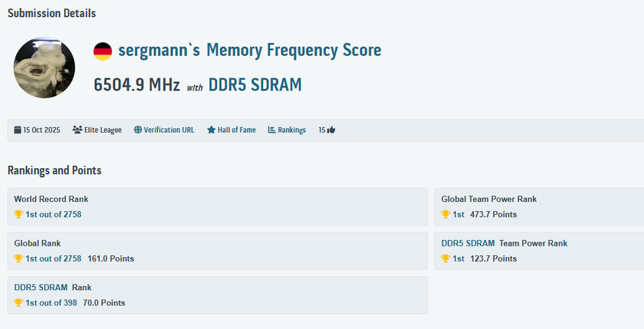
Task: Go to the Hall of Fame page
Action: 236,130
